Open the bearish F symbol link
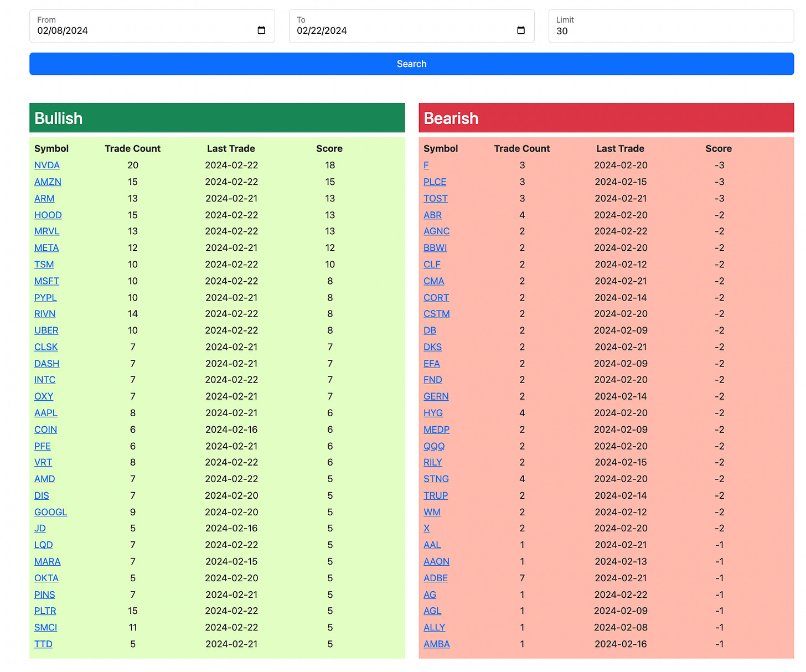 click(x=426, y=166)
